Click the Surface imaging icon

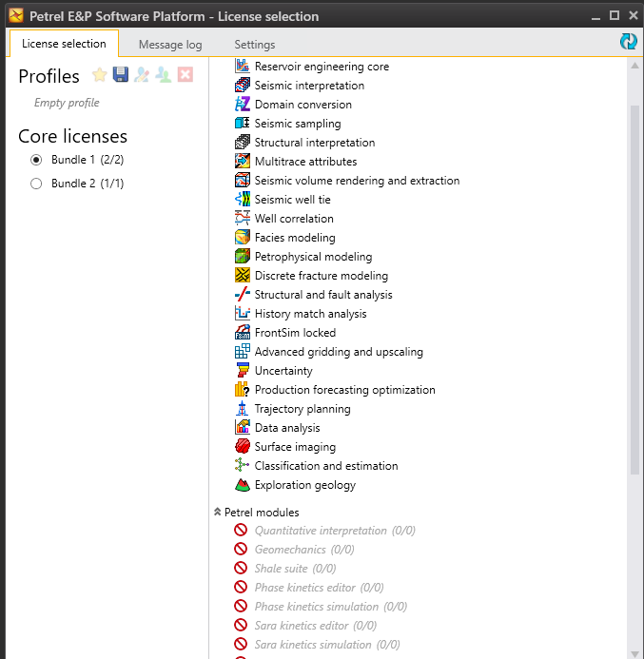[x=243, y=446]
